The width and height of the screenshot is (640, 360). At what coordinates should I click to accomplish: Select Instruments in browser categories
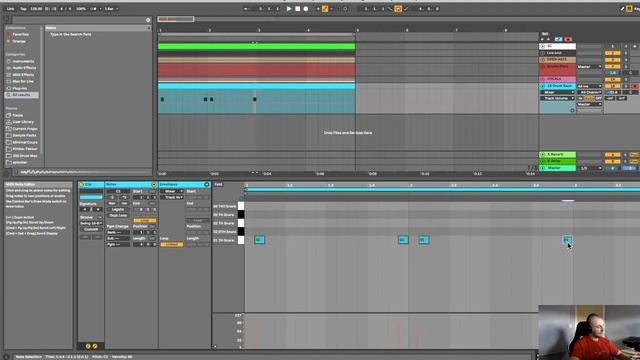pyautogui.click(x=23, y=61)
